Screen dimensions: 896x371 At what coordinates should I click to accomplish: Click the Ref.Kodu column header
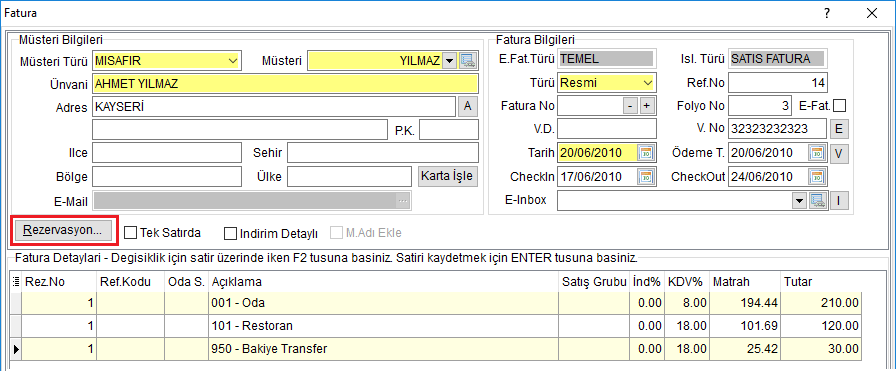(130, 282)
